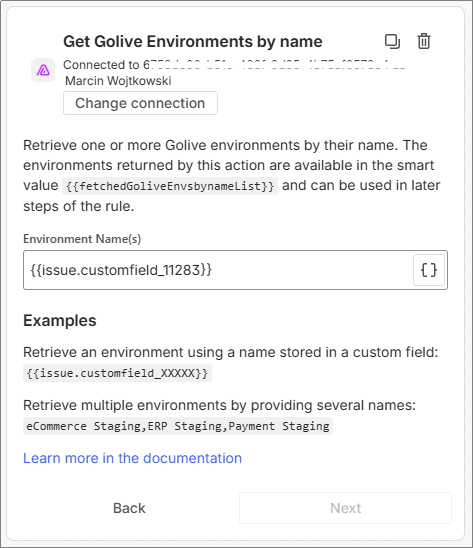
Task: Click the Marcin Wojtkowski connection name
Action: tap(118, 81)
